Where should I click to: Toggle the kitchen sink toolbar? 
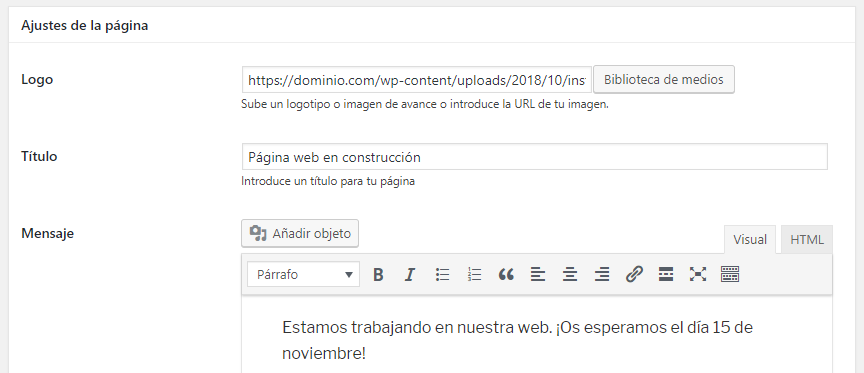[x=730, y=274]
